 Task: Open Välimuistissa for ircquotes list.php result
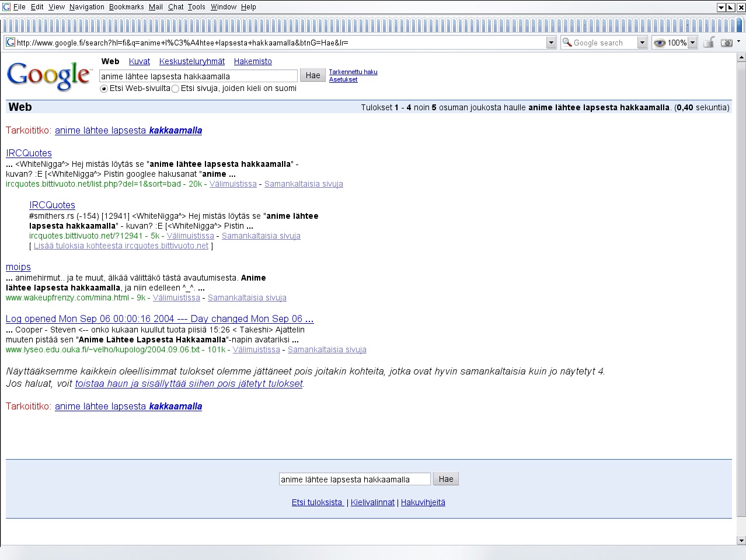click(233, 184)
